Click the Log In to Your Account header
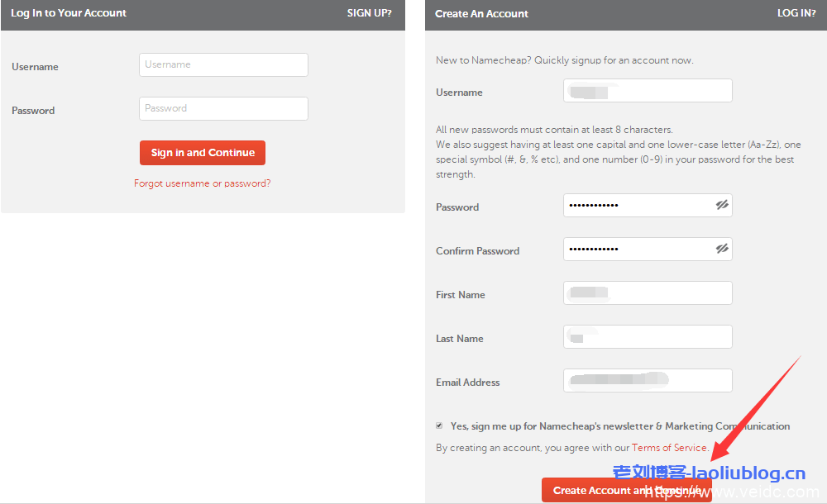Image resolution: width=827 pixels, height=504 pixels. coord(69,13)
